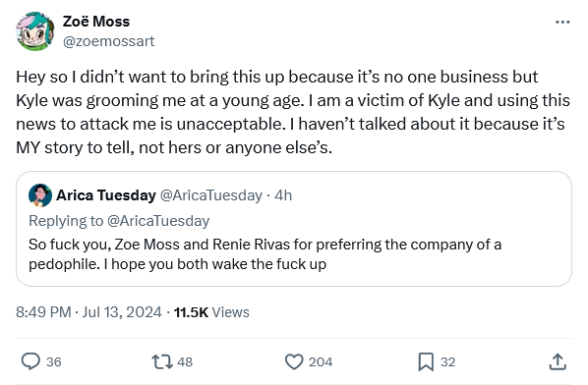The image size is (588, 385).
Task: Click the reply speech bubble icon
Action: tap(30, 361)
